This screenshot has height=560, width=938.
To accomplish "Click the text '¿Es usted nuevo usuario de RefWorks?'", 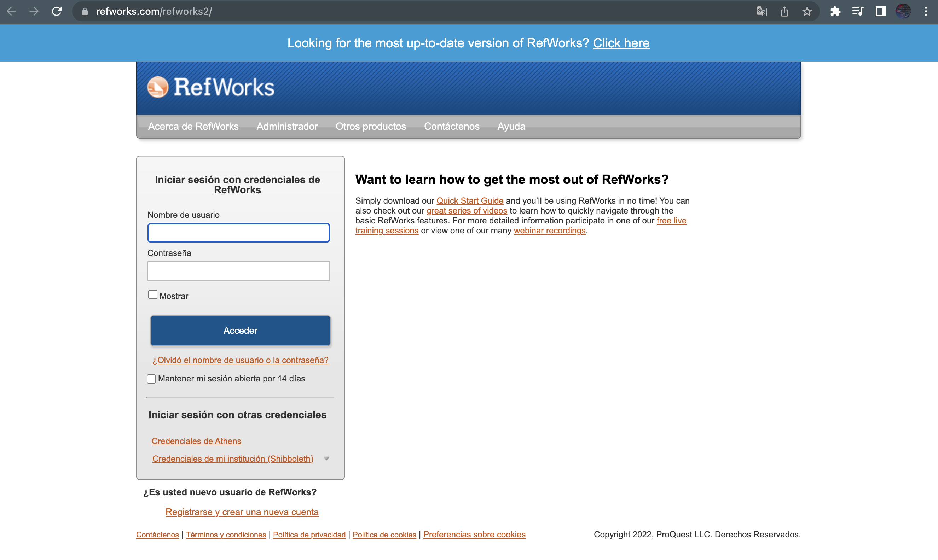I will (230, 492).
